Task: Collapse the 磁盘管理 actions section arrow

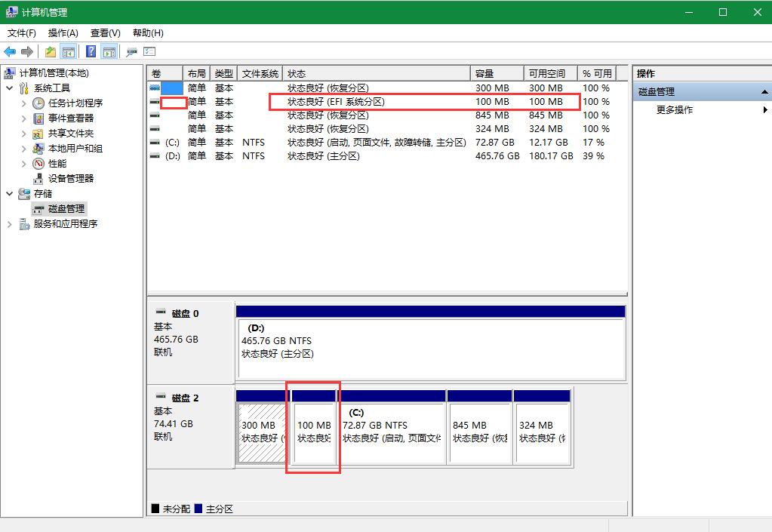Action: [764, 92]
